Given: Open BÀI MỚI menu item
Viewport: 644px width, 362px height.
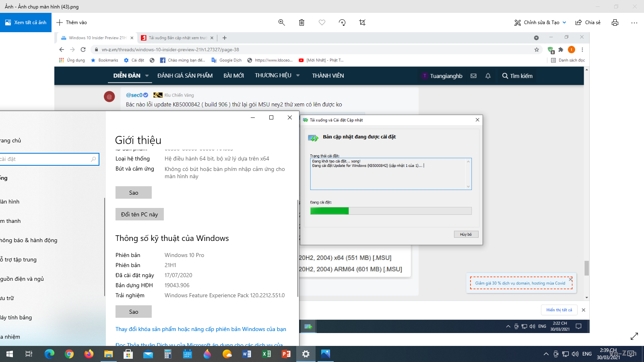Looking at the screenshot, I should [233, 76].
